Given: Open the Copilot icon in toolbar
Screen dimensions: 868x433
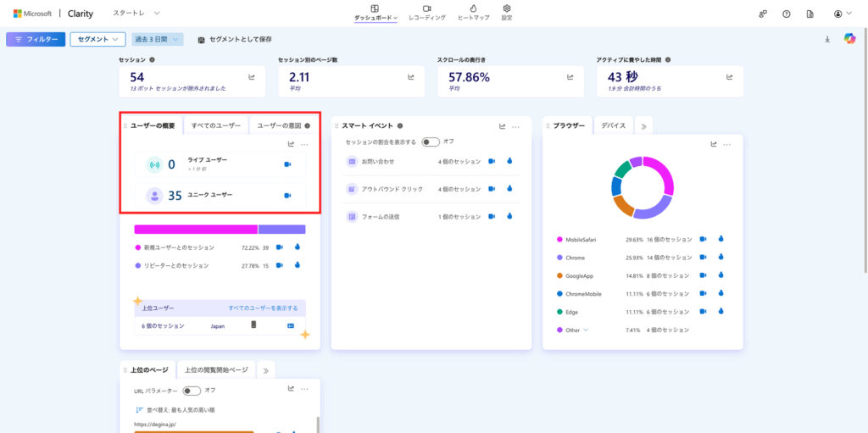Looking at the screenshot, I should [849, 39].
